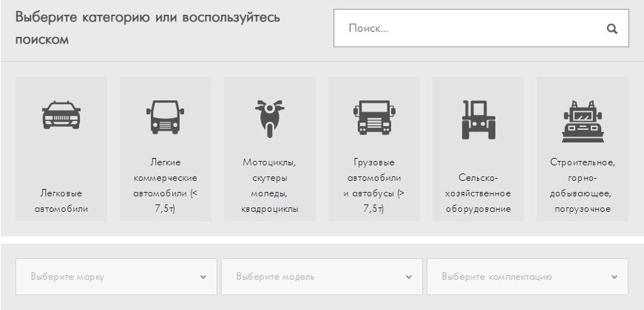Image resolution: width=644 pixels, height=310 pixels.
Task: Click the magnifier search icon
Action: point(612,29)
